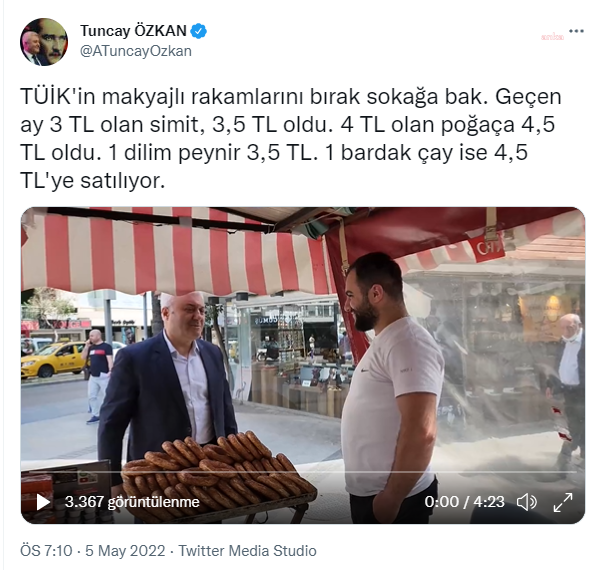Click the tweet text about TÜİK figures
This screenshot has width=598, height=570.
pyautogui.click(x=291, y=138)
